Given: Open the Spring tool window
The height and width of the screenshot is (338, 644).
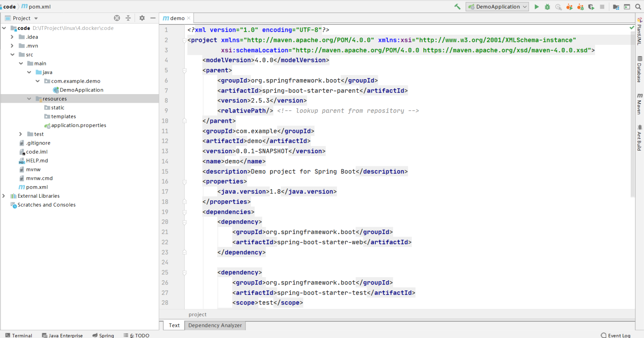Looking at the screenshot, I should click(103, 335).
